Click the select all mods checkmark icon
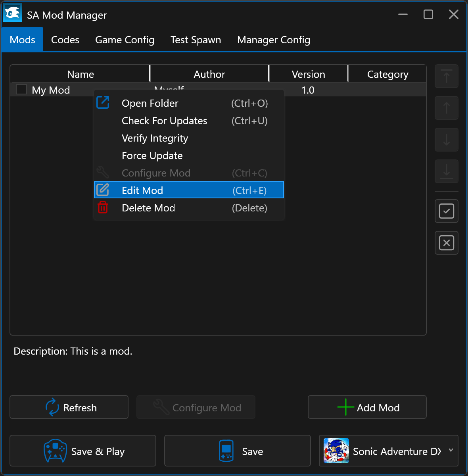The image size is (468, 476). tap(446, 211)
